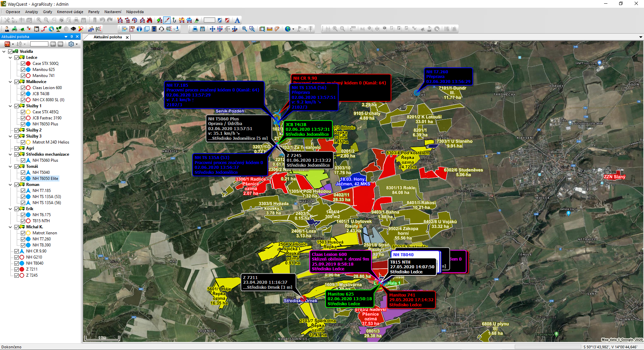The image size is (644, 350).
Task: Toggle the Manitou 625 checkbox
Action: click(x=23, y=70)
